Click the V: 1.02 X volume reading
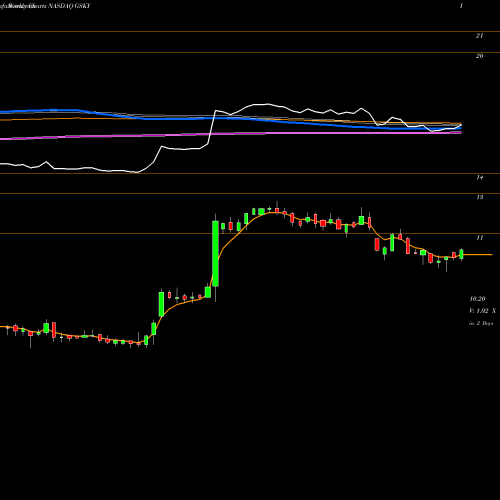The image size is (500, 500). tap(482, 311)
